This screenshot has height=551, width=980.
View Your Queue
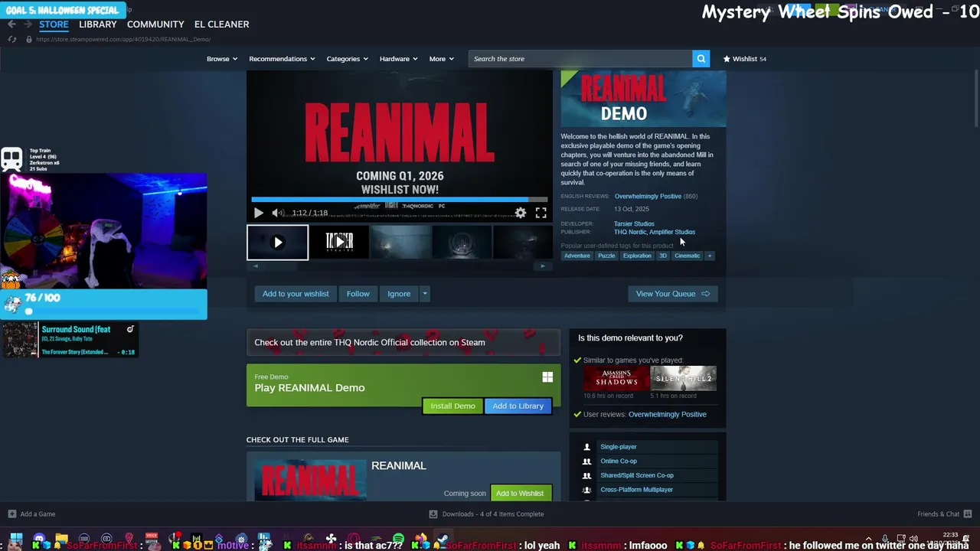[x=673, y=294]
